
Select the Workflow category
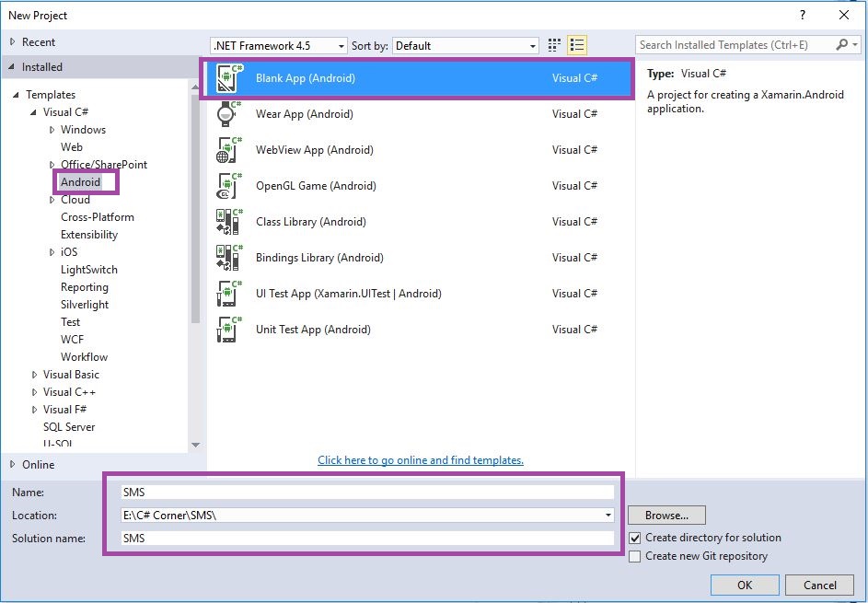pyautogui.click(x=84, y=357)
